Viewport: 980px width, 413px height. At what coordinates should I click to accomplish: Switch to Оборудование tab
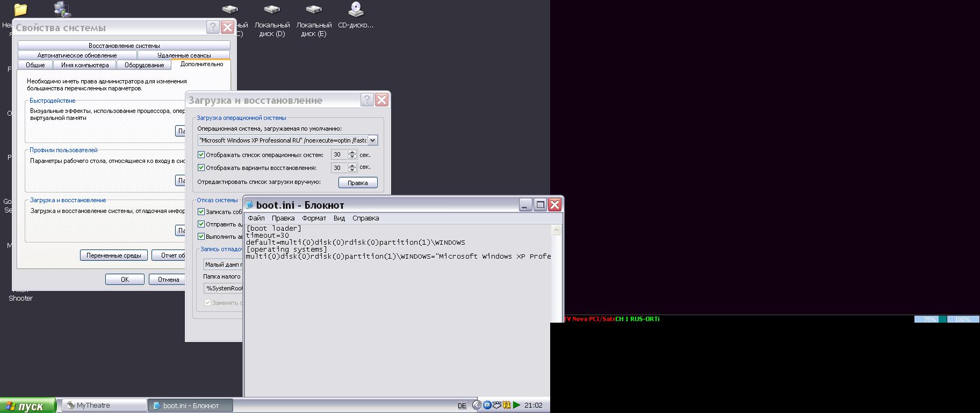145,65
